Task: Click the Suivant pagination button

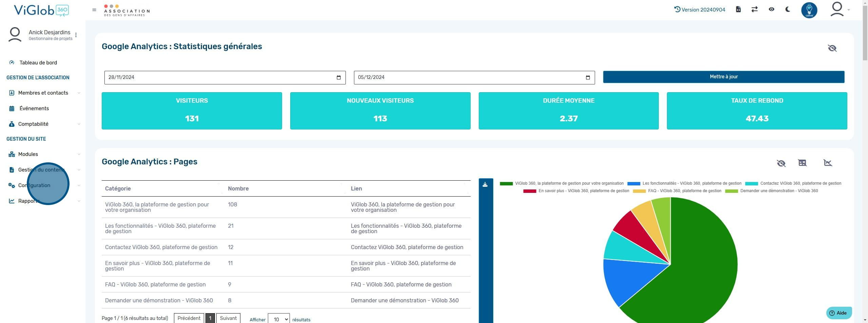Action: point(228,318)
